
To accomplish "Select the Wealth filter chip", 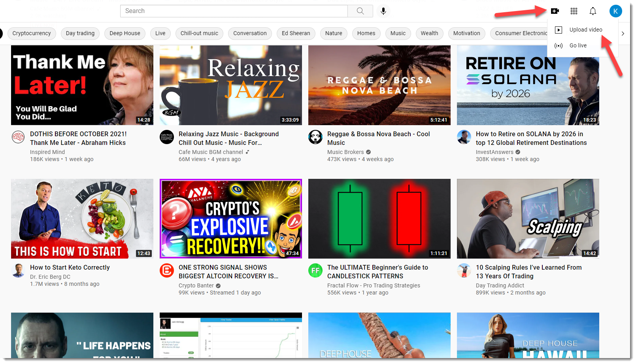I will 429,33.
